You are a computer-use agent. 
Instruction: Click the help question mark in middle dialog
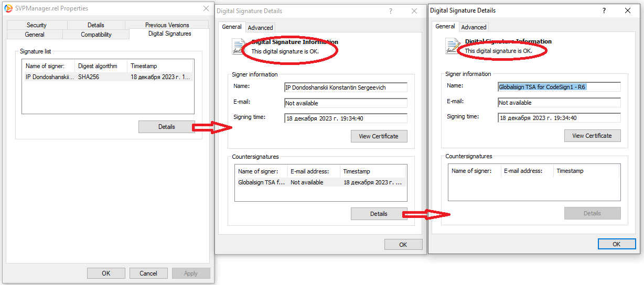pos(391,11)
